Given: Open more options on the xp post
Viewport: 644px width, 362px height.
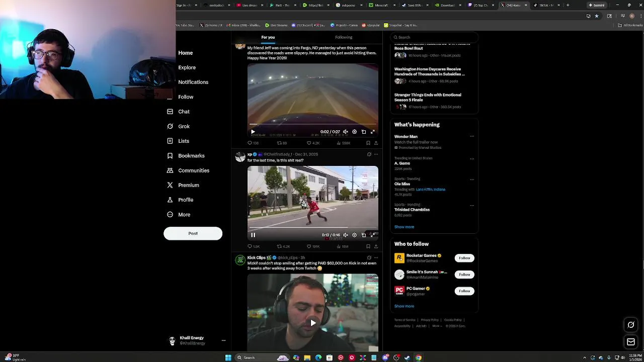Looking at the screenshot, I should coord(376,154).
